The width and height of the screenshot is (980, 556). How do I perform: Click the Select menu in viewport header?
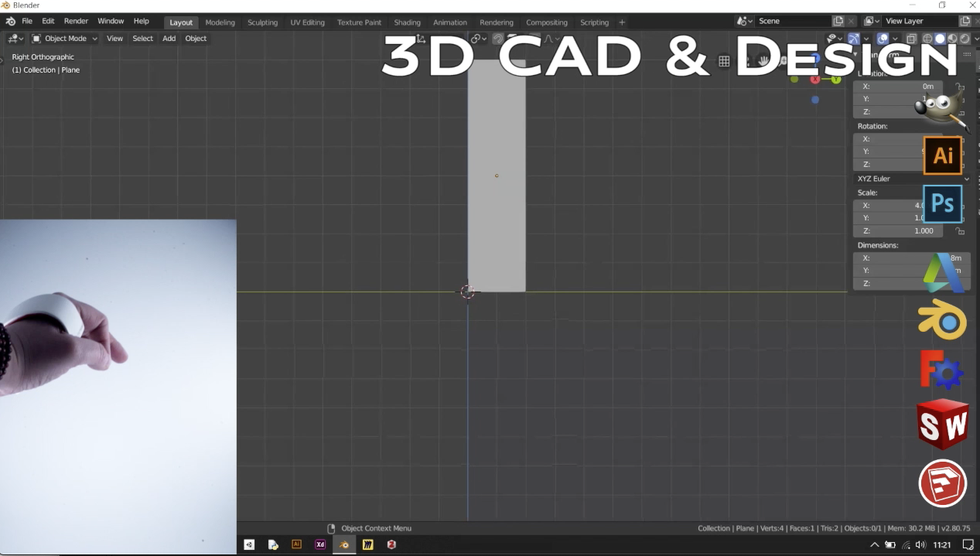(x=142, y=39)
